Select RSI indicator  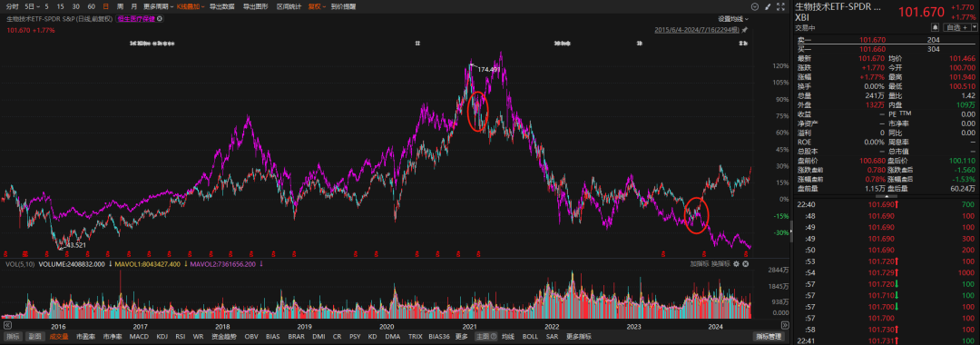[x=180, y=336]
